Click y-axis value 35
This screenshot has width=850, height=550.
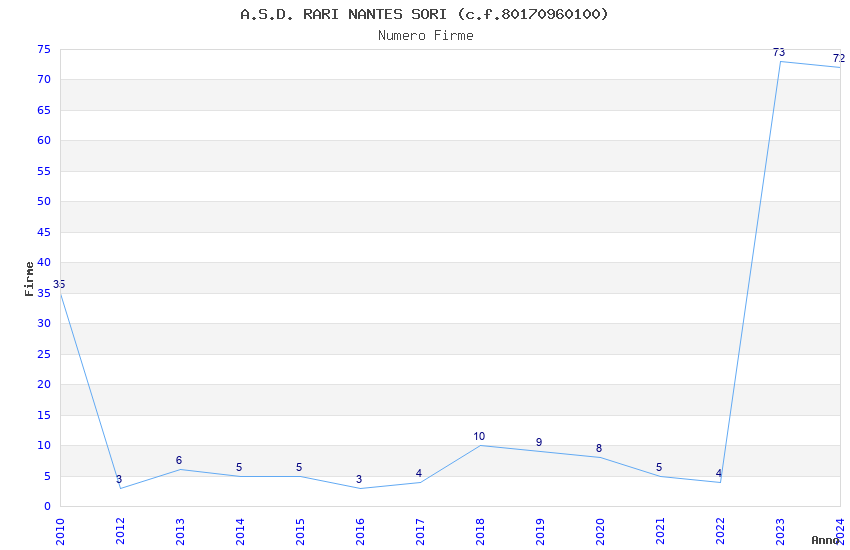44,294
